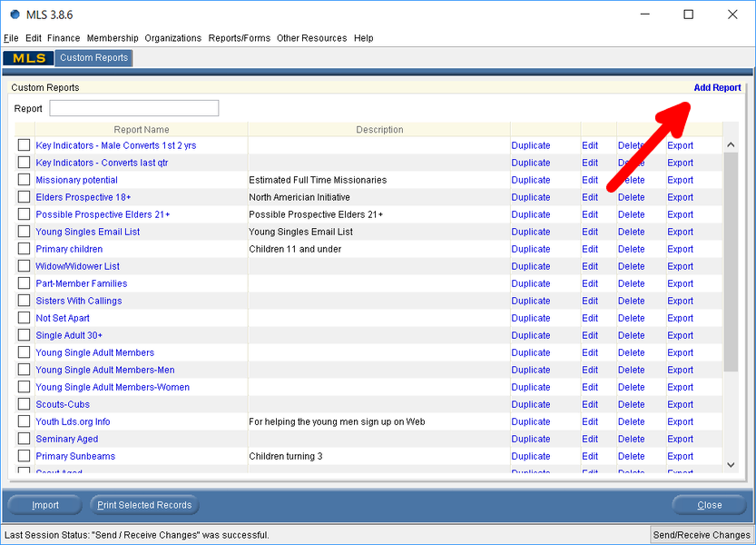The height and width of the screenshot is (545, 756).
Task: Export the Primary Sunbeams report
Action: (680, 456)
